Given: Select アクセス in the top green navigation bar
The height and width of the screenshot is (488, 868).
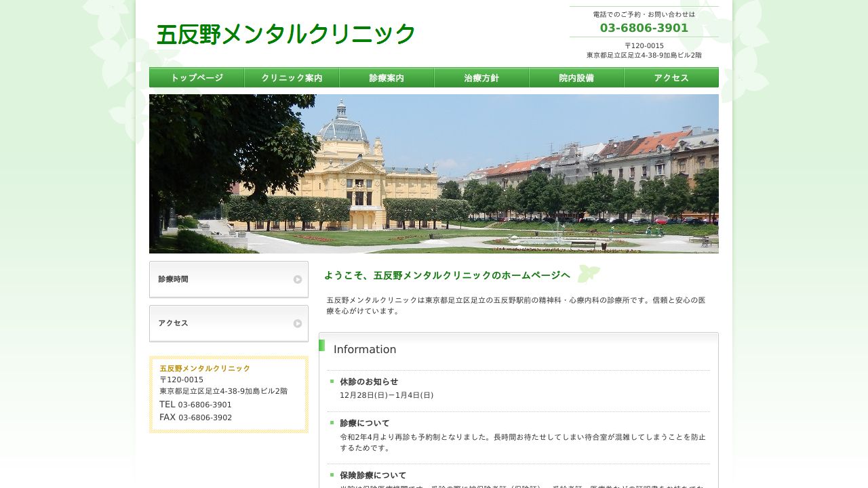Looking at the screenshot, I should pyautogui.click(x=671, y=78).
